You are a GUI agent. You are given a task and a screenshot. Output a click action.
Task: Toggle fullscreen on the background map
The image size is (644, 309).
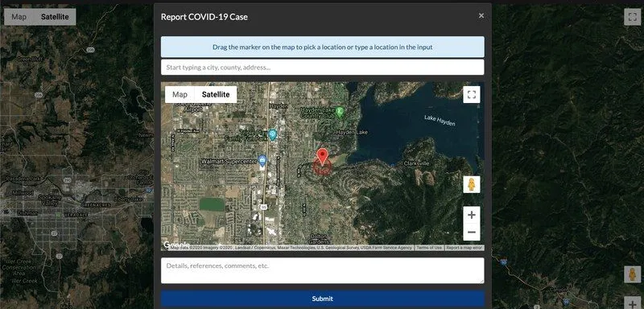(633, 17)
